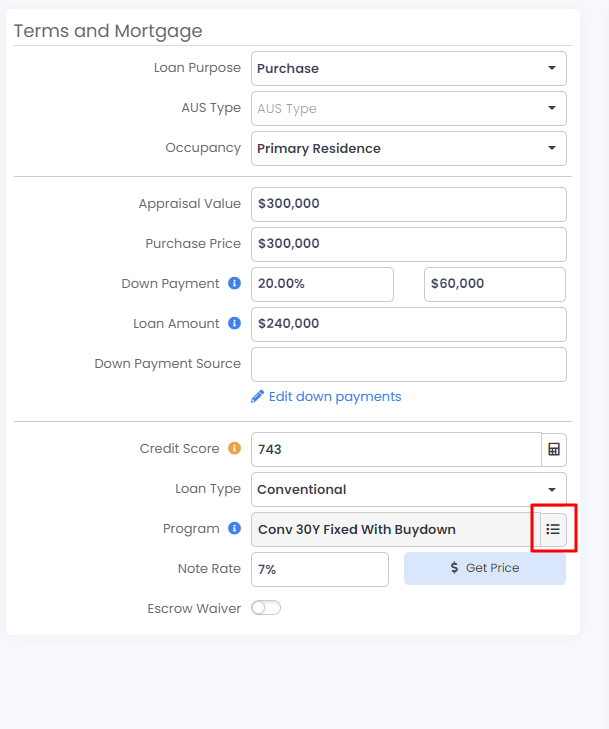609x729 pixels.
Task: Select the Purchase Price field
Action: click(x=409, y=244)
